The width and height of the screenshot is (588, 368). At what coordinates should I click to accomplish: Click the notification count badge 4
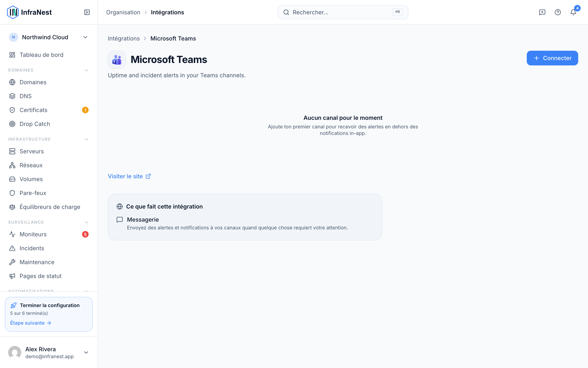[x=577, y=8]
